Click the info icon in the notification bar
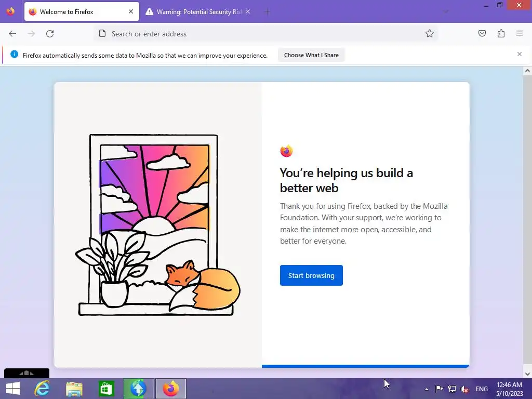Screen dimensions: 532x399 [x=14, y=54]
